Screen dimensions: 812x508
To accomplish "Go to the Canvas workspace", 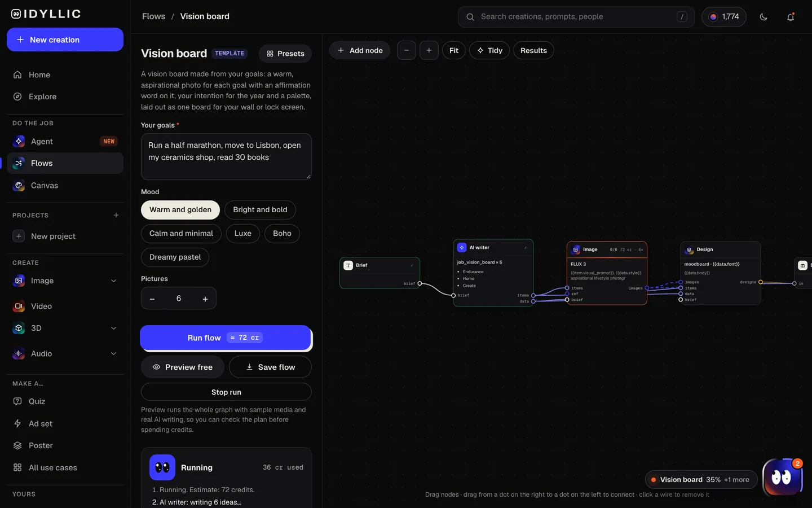I will [65, 185].
